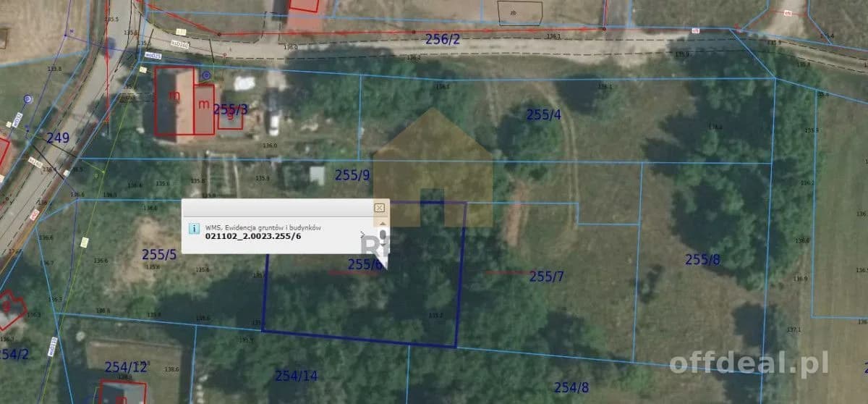Select parcel label 254/8

tap(571, 387)
